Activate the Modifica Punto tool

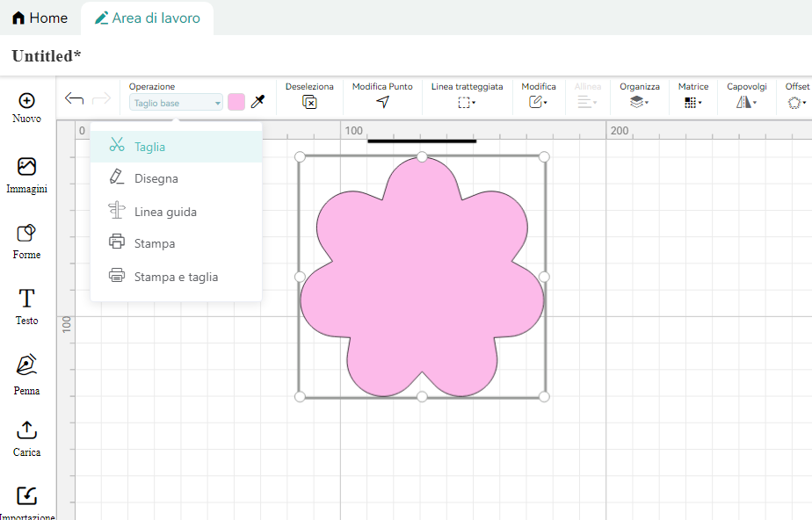(382, 102)
